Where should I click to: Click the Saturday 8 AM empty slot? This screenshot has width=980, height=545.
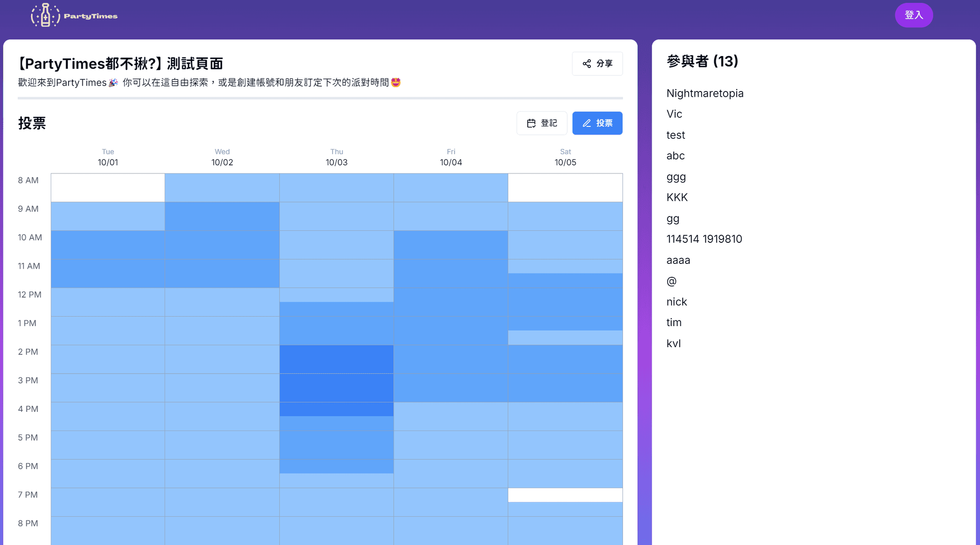click(566, 188)
